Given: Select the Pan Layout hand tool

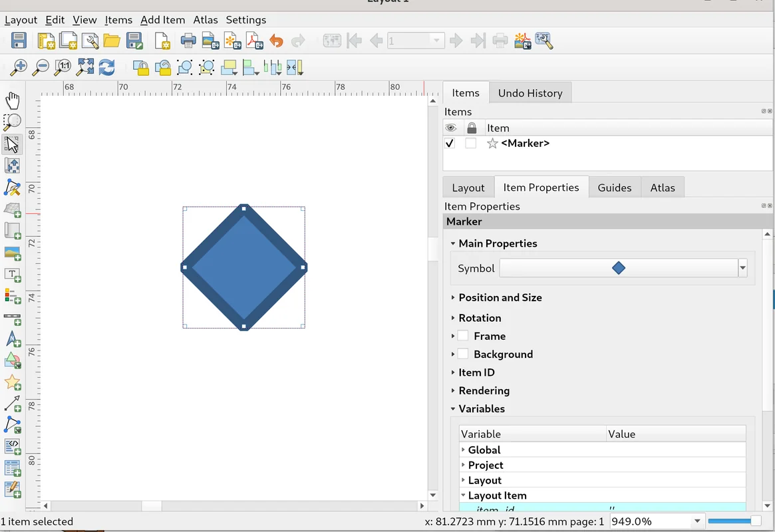Looking at the screenshot, I should [x=12, y=101].
